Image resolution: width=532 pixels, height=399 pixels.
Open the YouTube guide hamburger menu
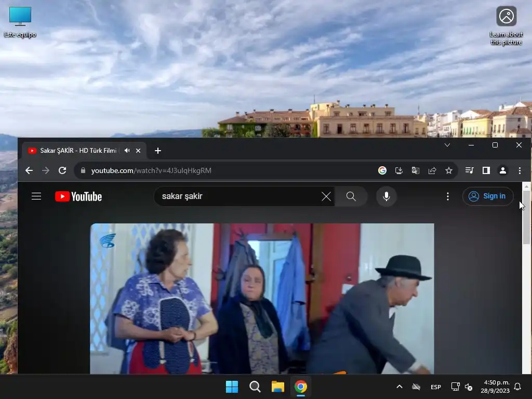pos(36,196)
